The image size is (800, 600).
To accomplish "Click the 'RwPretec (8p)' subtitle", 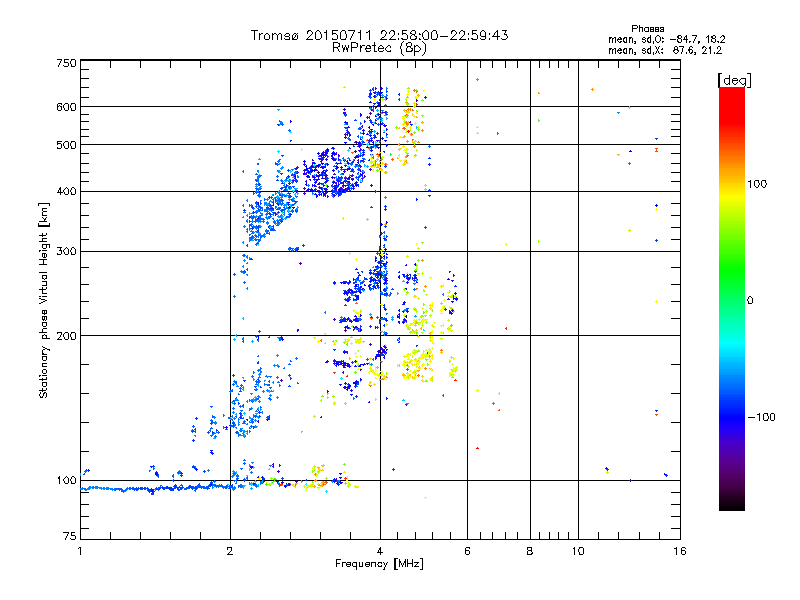I will (379, 48).
